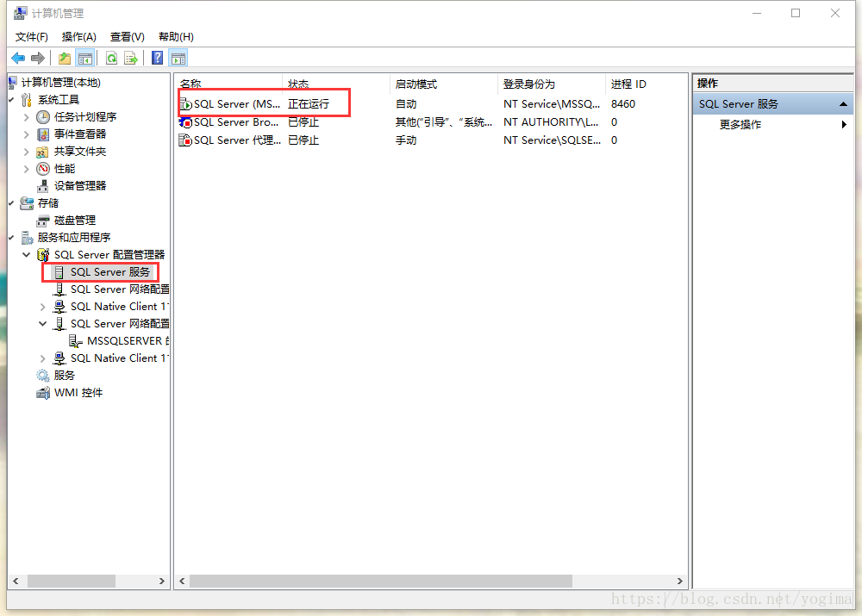Screen dimensions: 862x616
Task: Click the up one level folder icon
Action: coord(65,59)
